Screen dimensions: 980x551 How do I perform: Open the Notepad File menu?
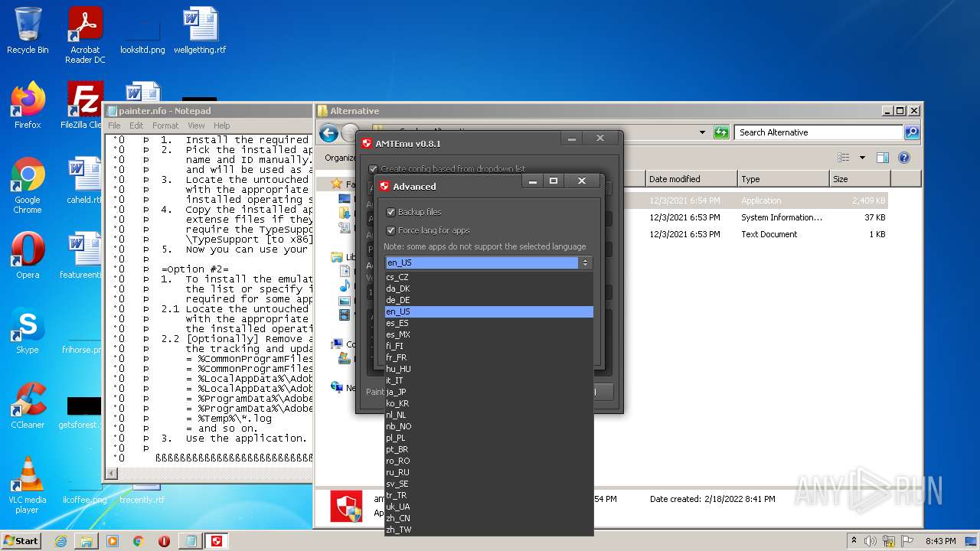point(114,126)
